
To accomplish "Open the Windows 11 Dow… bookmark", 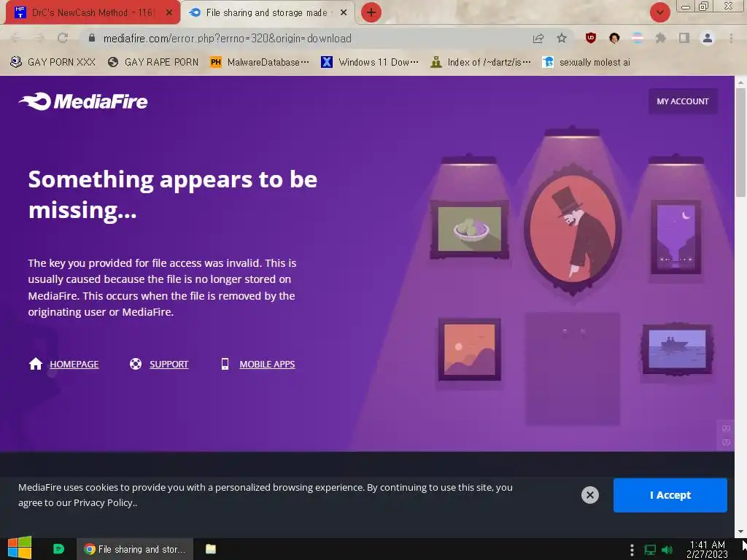I will coord(370,63).
